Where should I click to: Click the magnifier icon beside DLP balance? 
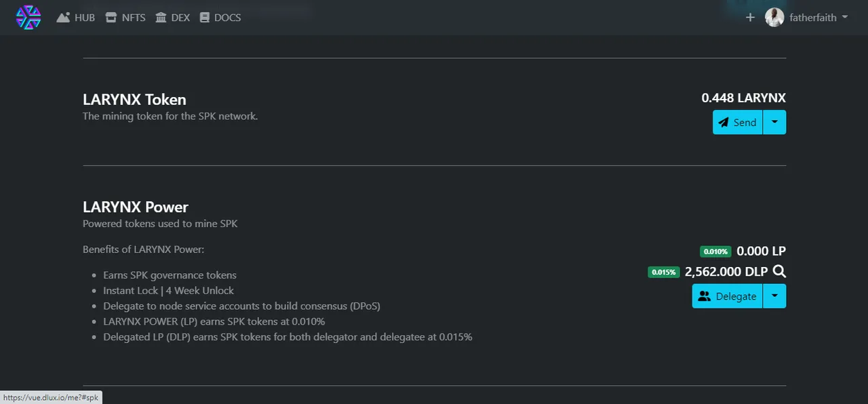click(780, 272)
